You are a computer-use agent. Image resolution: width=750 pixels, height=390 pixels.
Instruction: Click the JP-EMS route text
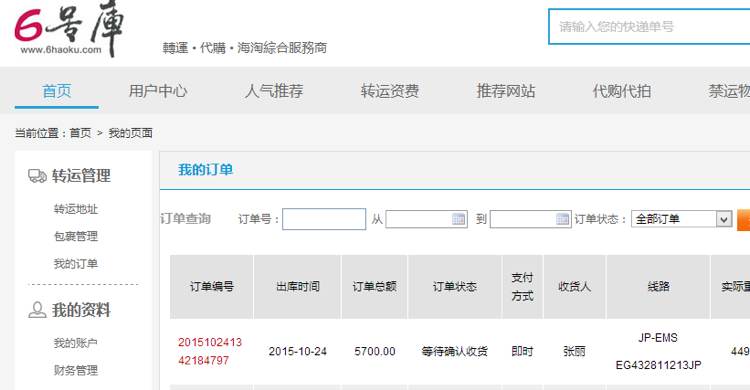click(x=658, y=338)
